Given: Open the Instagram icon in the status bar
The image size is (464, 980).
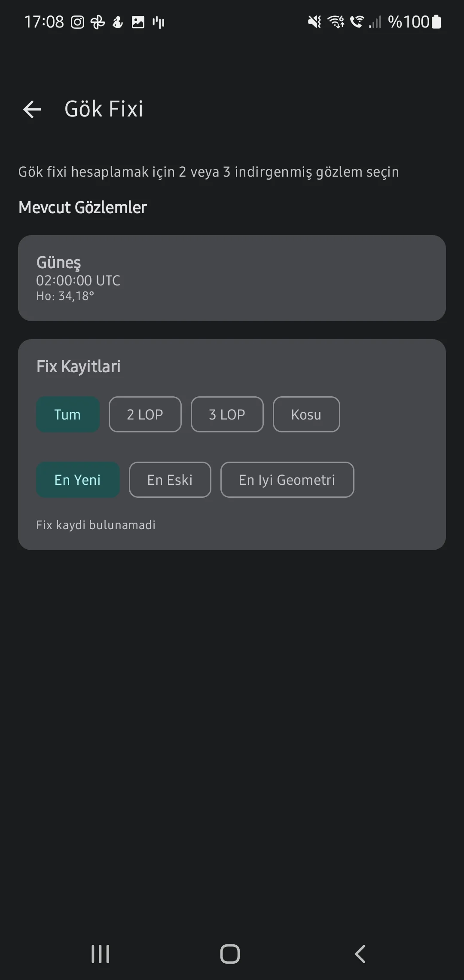Looking at the screenshot, I should click(77, 21).
